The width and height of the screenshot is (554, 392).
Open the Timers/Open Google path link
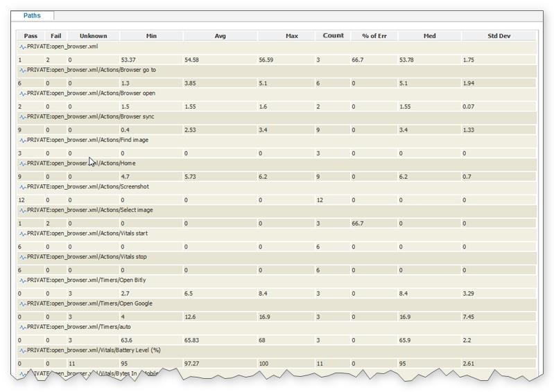coord(89,303)
